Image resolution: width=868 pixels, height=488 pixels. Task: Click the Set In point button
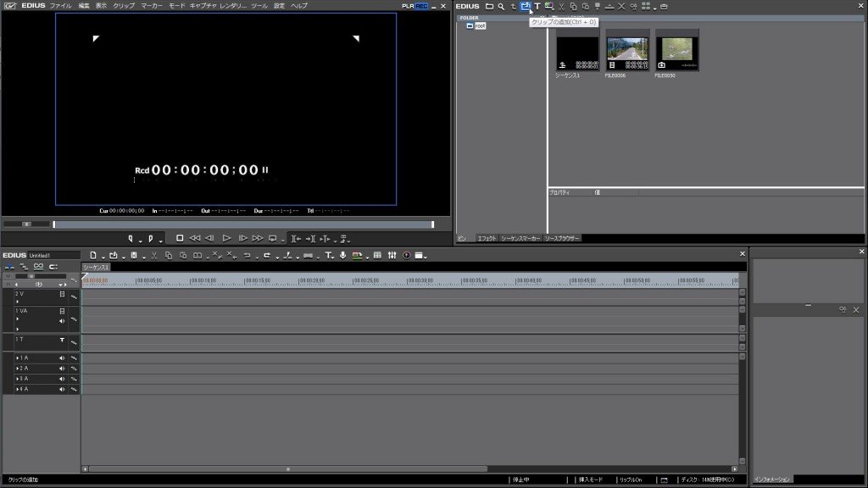(x=131, y=239)
